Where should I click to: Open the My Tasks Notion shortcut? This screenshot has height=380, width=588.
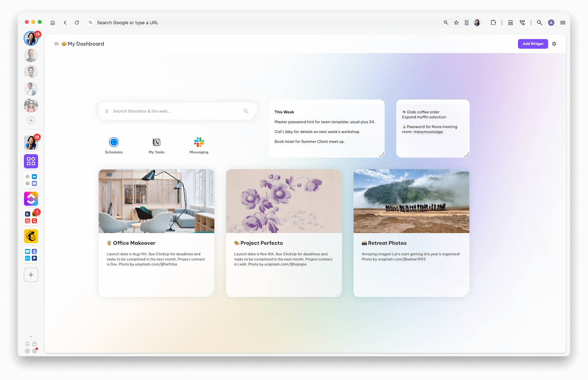tap(157, 145)
